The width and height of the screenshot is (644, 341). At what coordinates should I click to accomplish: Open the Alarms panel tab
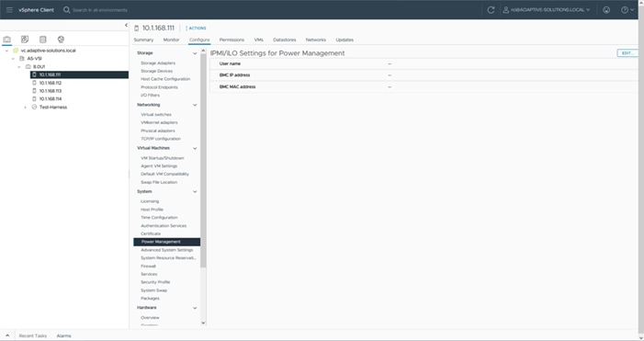tap(63, 336)
